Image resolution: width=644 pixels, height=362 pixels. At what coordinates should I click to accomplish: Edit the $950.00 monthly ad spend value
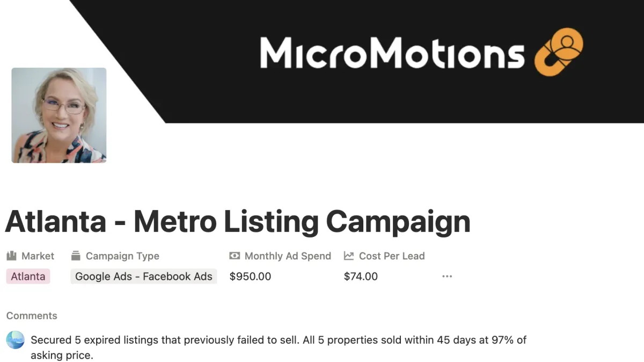250,277
